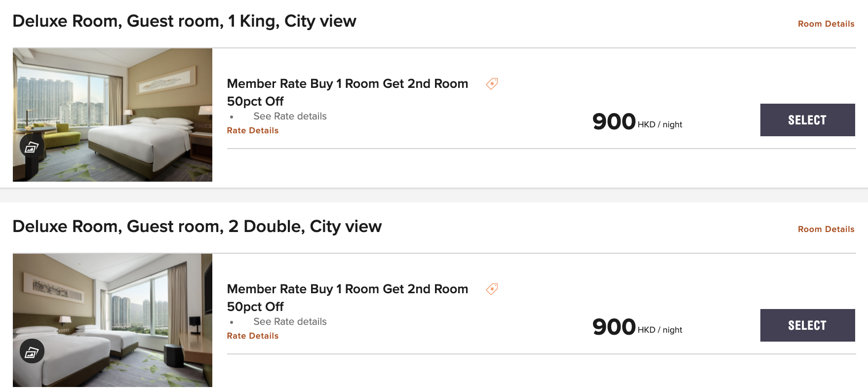868x389 pixels.
Task: Open photo gallery icon on 1 King room image
Action: tap(32, 146)
